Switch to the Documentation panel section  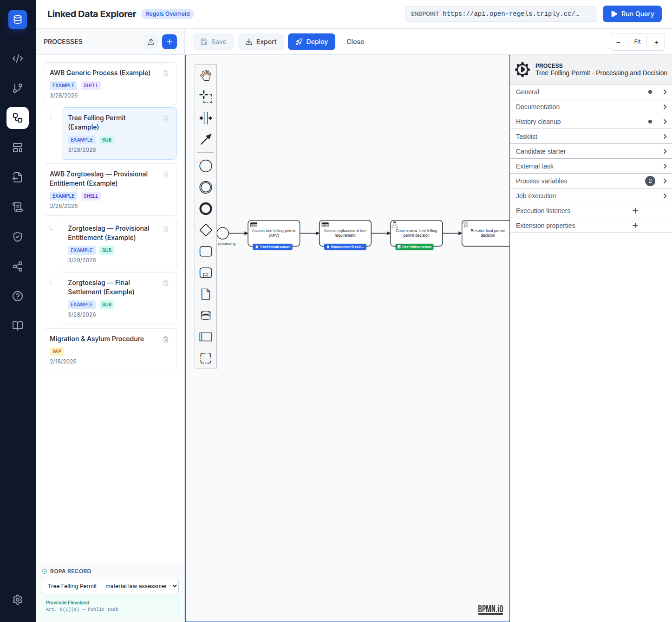(x=590, y=106)
